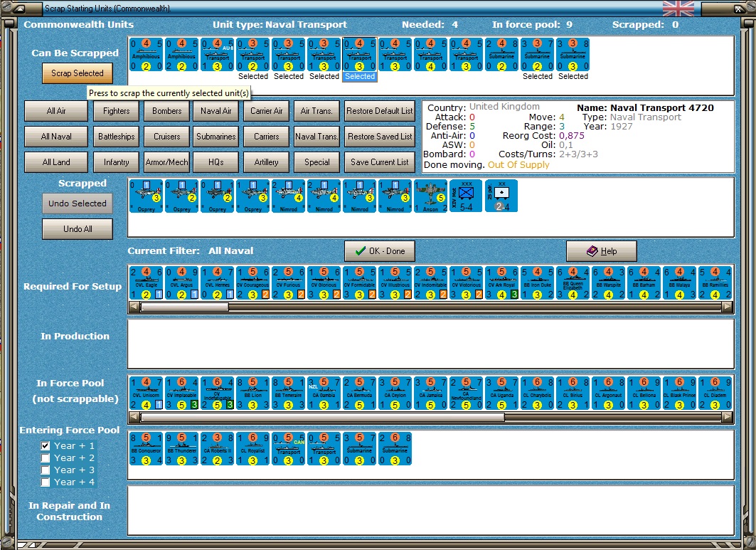Select BB Warspite in Required For Setup
Viewport: 756px width, 550px height.
[x=609, y=282]
